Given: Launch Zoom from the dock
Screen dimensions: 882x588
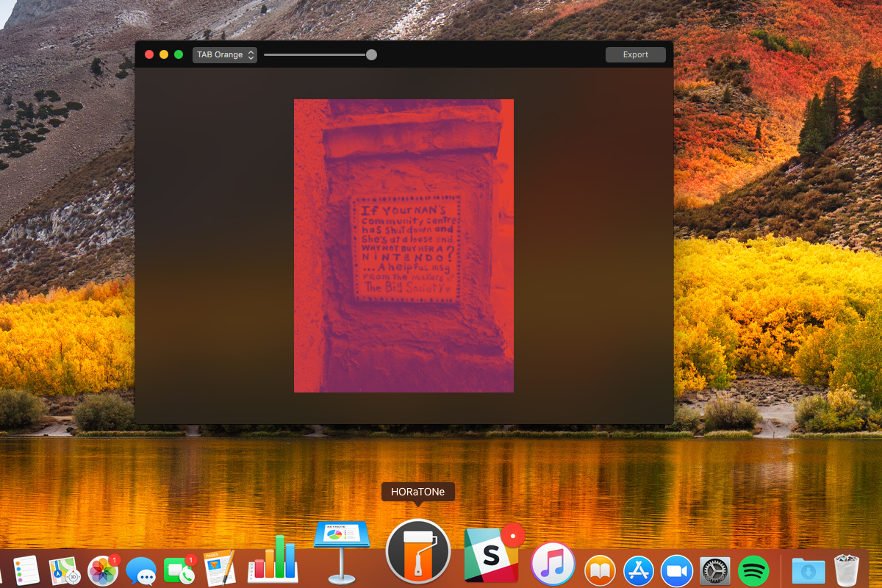Looking at the screenshot, I should 677,570.
